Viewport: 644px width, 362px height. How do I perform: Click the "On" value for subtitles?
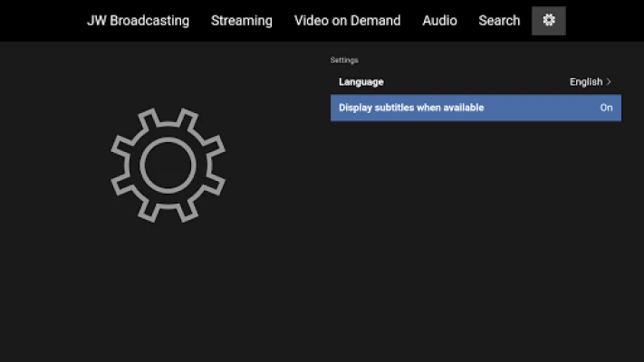[x=606, y=108]
